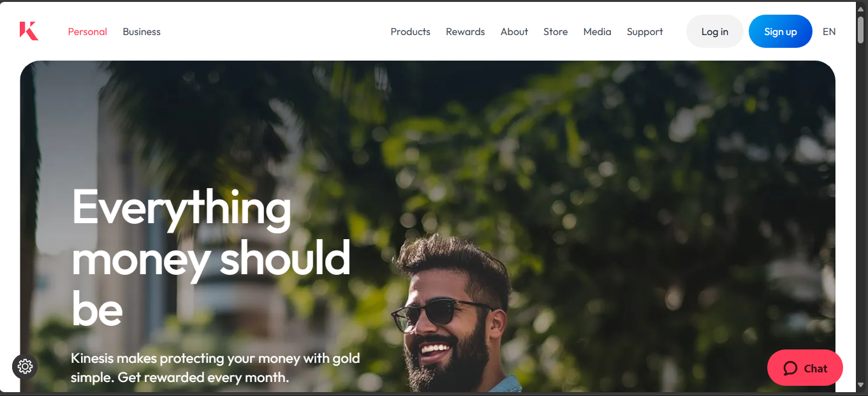Click the vertical scrollbar thumb
The image size is (868, 396).
coord(861,29)
